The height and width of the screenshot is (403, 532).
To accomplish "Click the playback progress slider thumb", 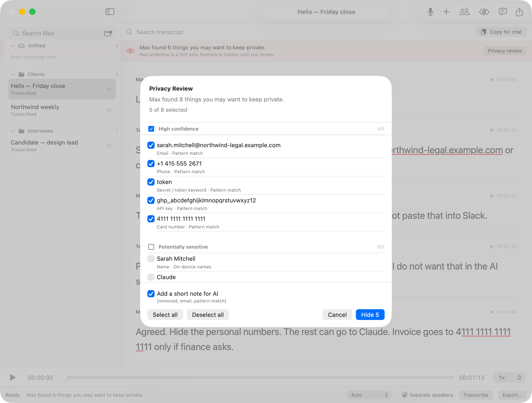I will (63, 378).
